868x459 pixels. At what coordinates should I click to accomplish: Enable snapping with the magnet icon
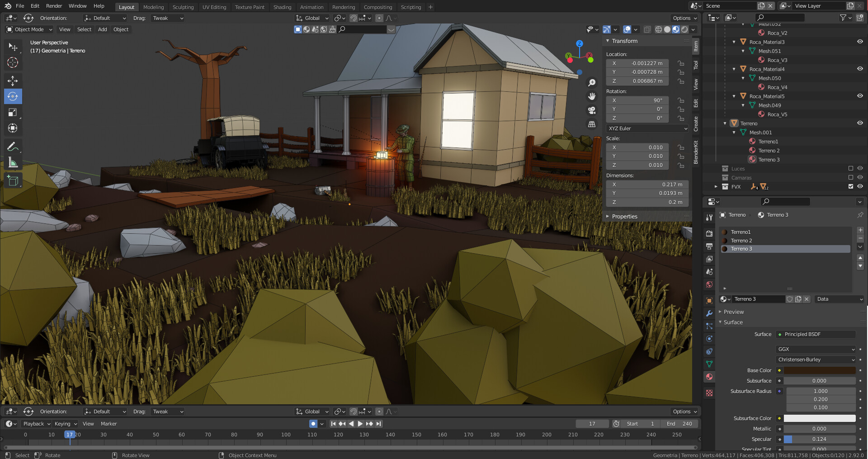coord(353,18)
